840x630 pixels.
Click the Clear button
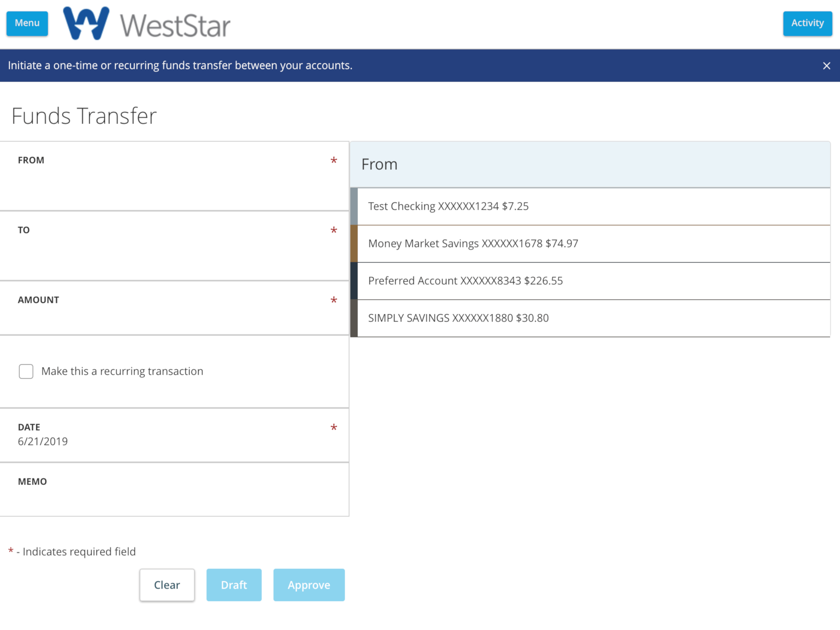pos(167,585)
